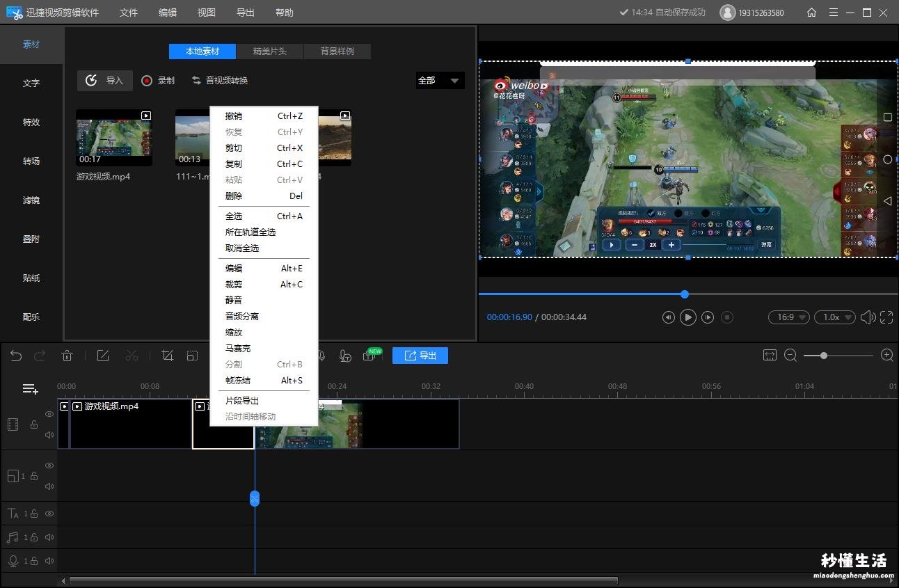The image size is (899, 588).
Task: Click the fullscreen preview icon
Action: point(886,317)
